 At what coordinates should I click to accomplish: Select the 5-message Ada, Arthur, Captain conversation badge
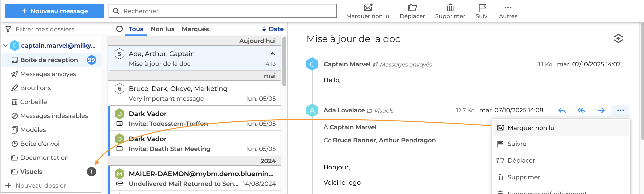(x=120, y=54)
